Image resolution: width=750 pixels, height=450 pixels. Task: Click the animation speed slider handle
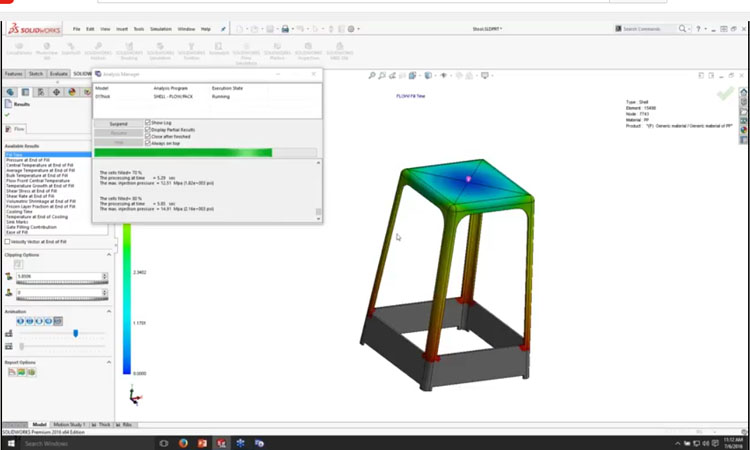(x=76, y=333)
